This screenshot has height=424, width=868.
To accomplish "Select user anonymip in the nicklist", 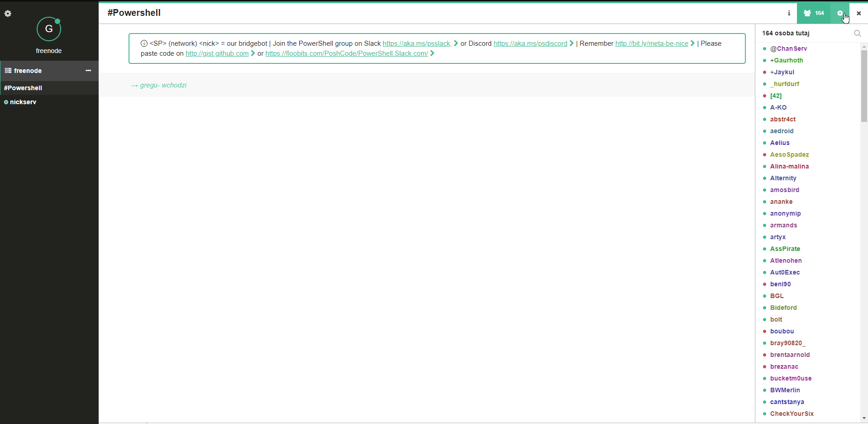I will coord(786,213).
